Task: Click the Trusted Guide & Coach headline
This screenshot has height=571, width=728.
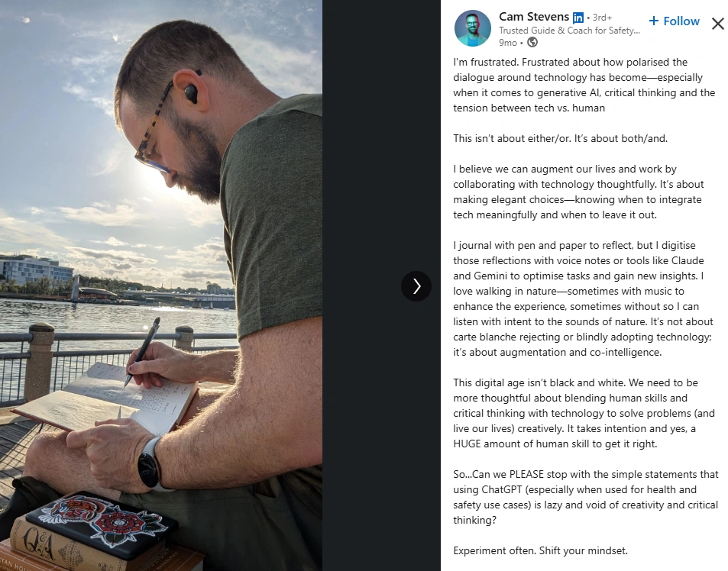Action: click(570, 30)
